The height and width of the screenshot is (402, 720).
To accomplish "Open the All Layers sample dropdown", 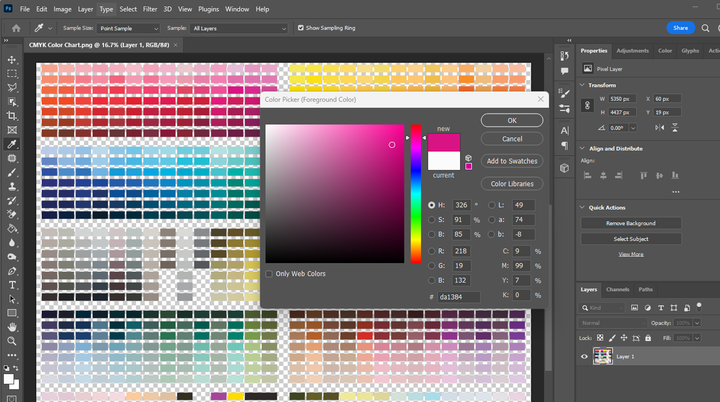I will [240, 29].
